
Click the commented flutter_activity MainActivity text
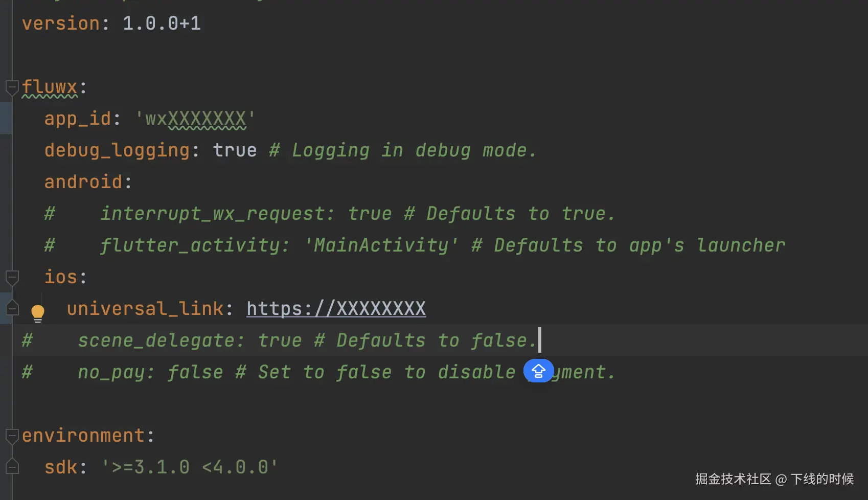coord(380,245)
